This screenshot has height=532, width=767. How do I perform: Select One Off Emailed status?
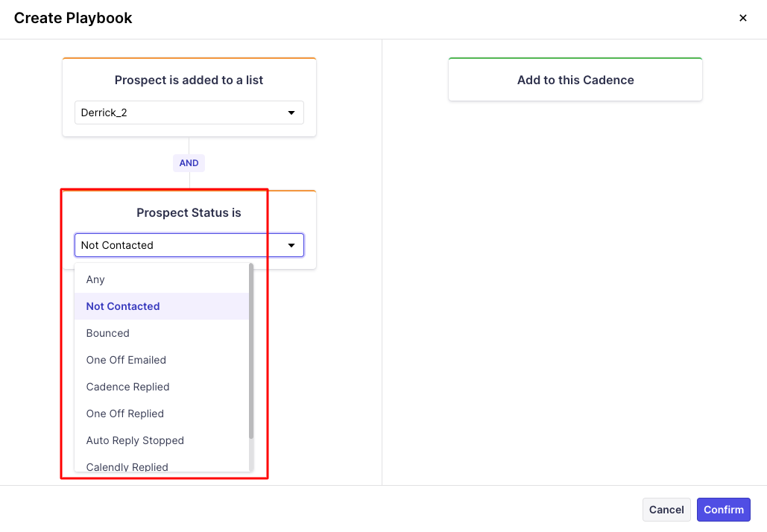126,360
